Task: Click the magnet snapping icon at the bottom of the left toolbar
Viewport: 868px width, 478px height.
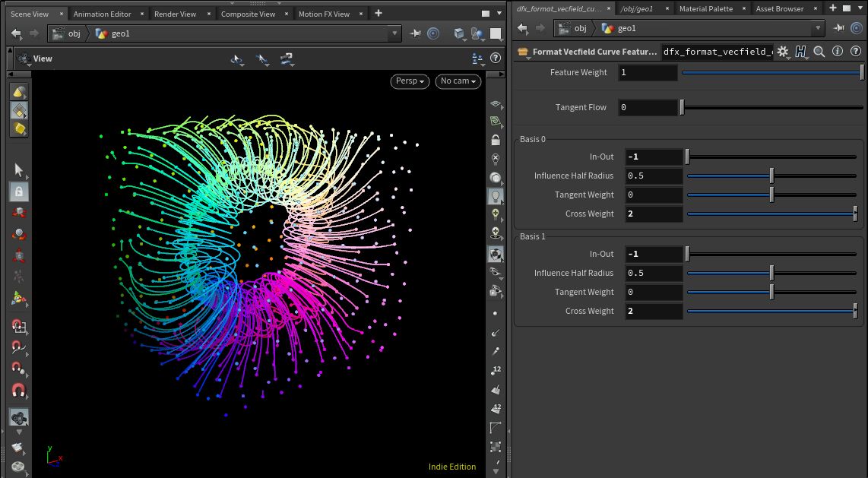Action: [x=19, y=391]
